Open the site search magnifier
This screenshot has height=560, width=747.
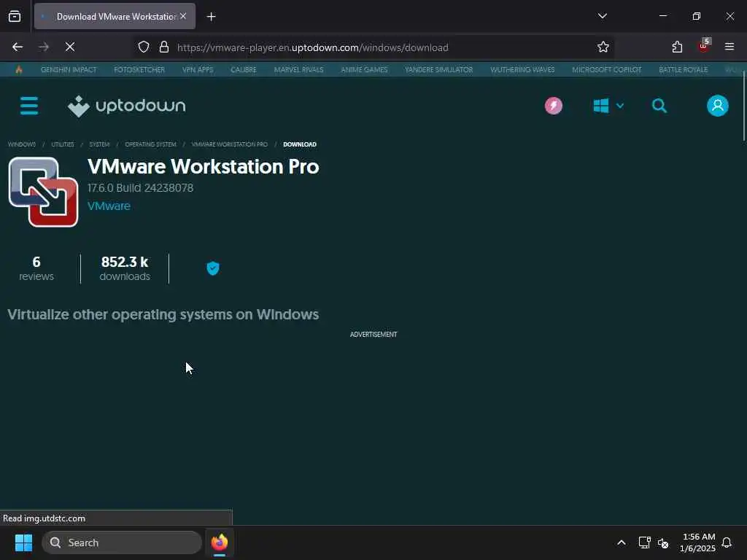point(659,106)
